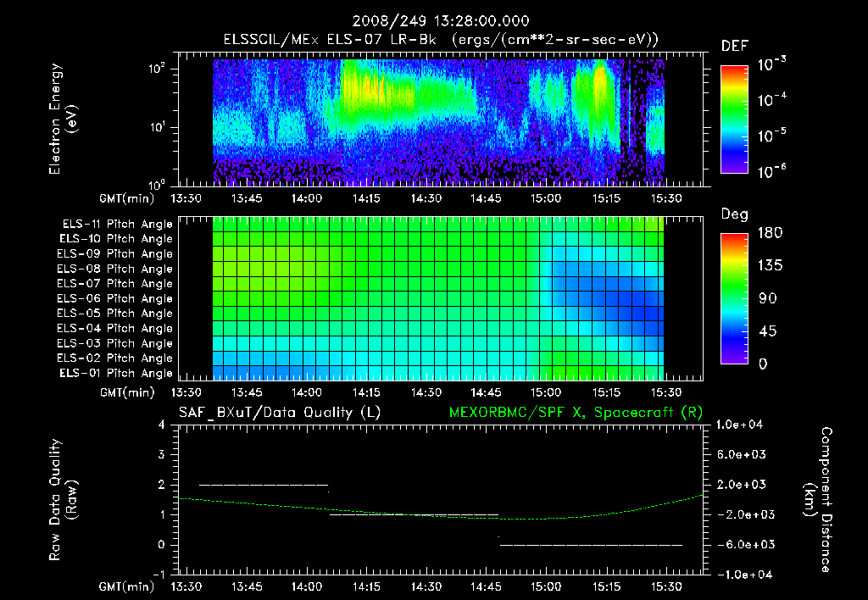Viewport: 868px width, 600px height.
Task: Click the 90 value on the Deg scale
Action: tap(768, 298)
